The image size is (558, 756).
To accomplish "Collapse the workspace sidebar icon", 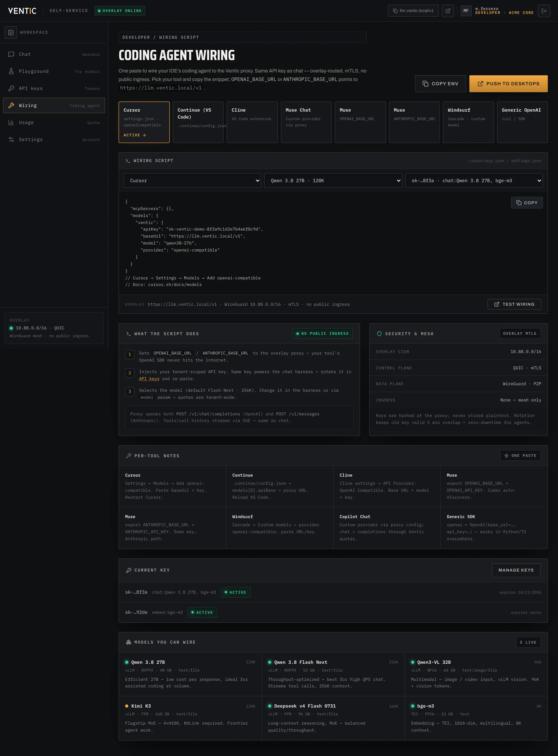I will [11, 32].
